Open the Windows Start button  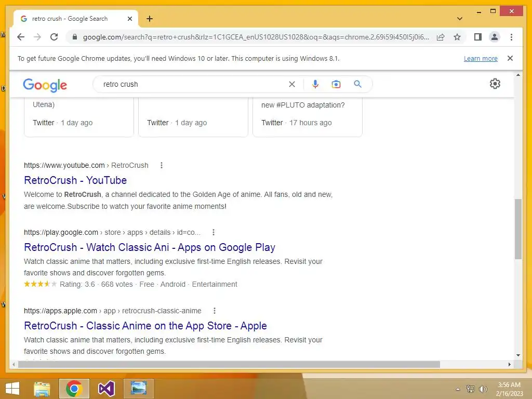tap(12, 389)
